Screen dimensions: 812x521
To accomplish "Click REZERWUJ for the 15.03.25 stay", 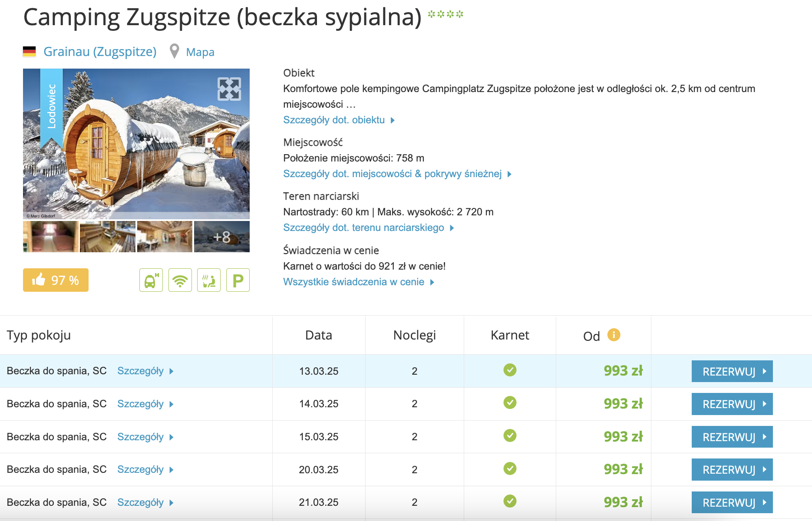I will 732,437.
